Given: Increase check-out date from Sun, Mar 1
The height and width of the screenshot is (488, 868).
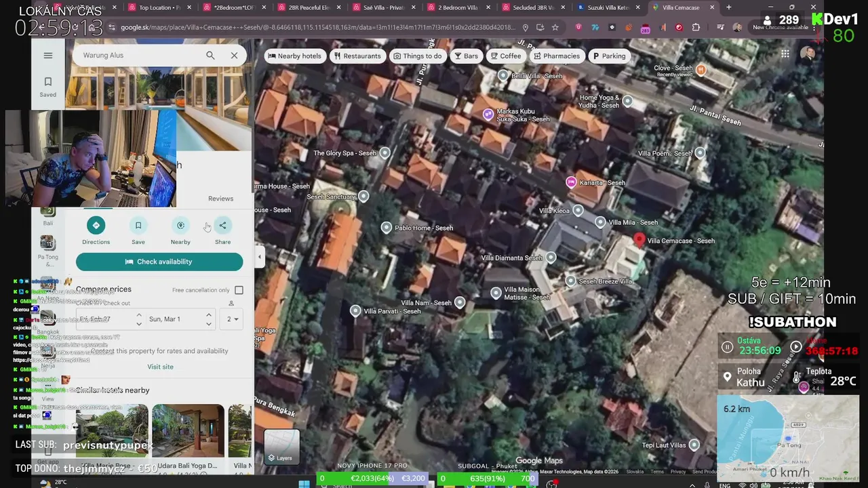Looking at the screenshot, I should [208, 314].
